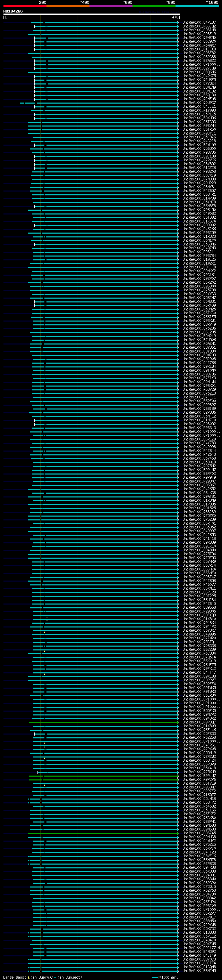Select the UniRef100_C6TCD3 hit label
The height and width of the screenshot is (980, 222).
pos(199,122)
